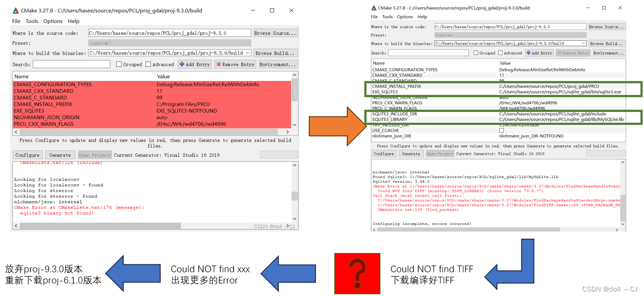Click Add Entry plus button in right window
The height and width of the screenshot is (296, 644).
click(539, 53)
